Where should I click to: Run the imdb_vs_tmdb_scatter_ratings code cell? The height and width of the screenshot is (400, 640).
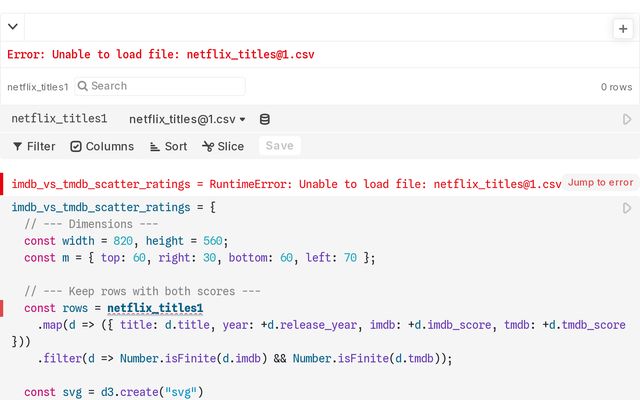click(x=627, y=208)
